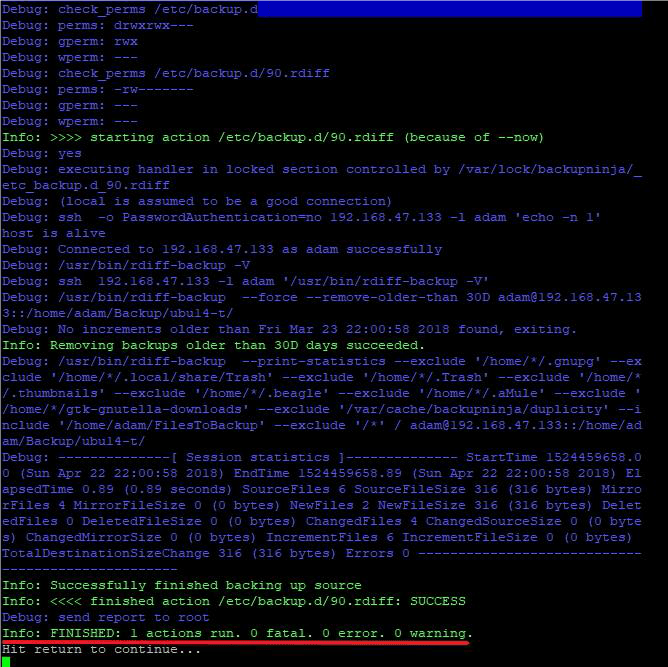This screenshot has width=668, height=667.
Task: Click the 'PasswordAuthentication=no' ssh command text
Action: coord(222,218)
